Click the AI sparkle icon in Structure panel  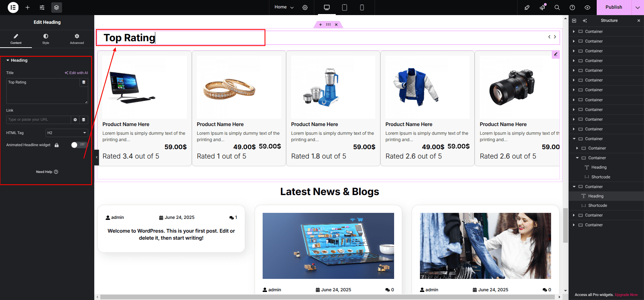pyautogui.click(x=585, y=21)
